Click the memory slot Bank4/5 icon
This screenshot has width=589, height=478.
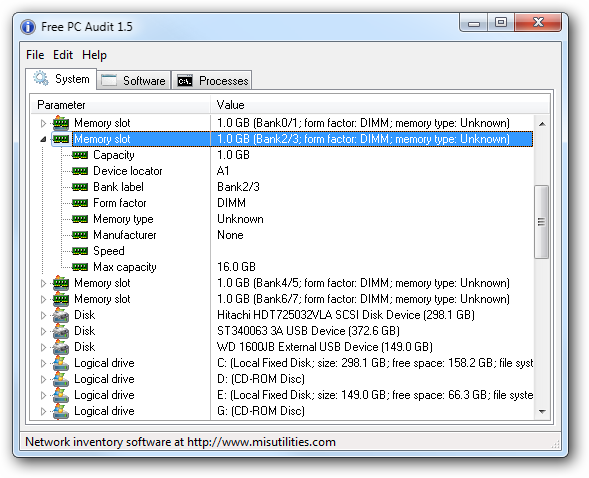(60, 283)
